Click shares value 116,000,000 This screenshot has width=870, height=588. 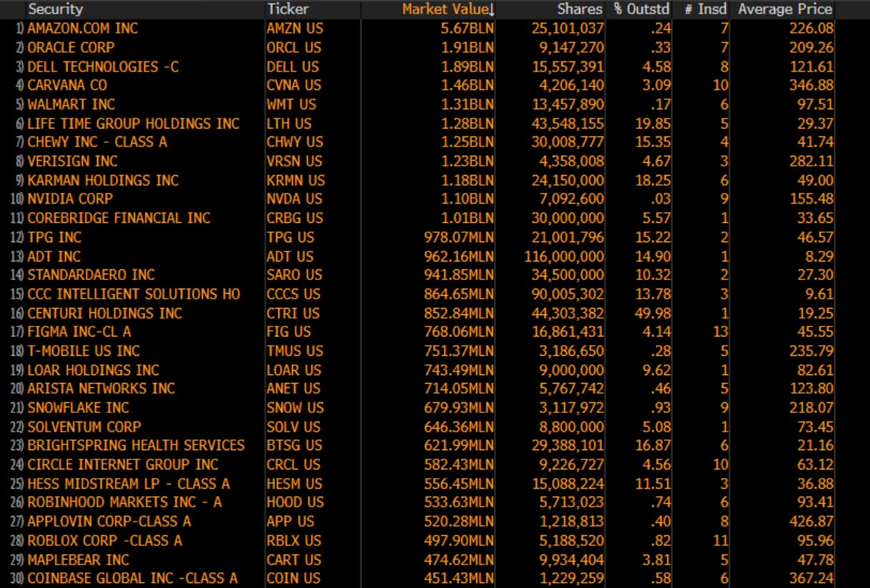pyautogui.click(x=564, y=256)
